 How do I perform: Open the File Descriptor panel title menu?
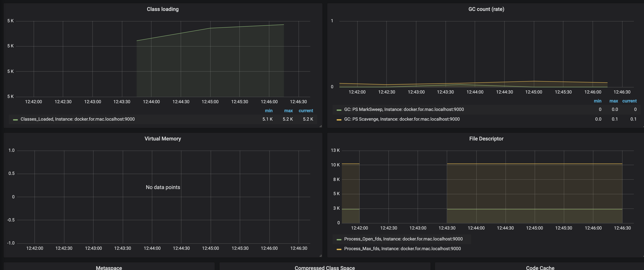(486, 139)
